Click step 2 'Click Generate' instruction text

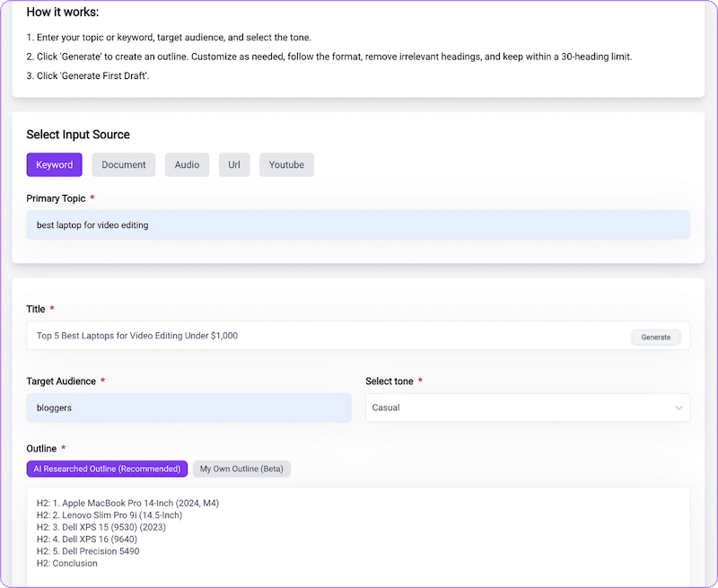[329, 57]
